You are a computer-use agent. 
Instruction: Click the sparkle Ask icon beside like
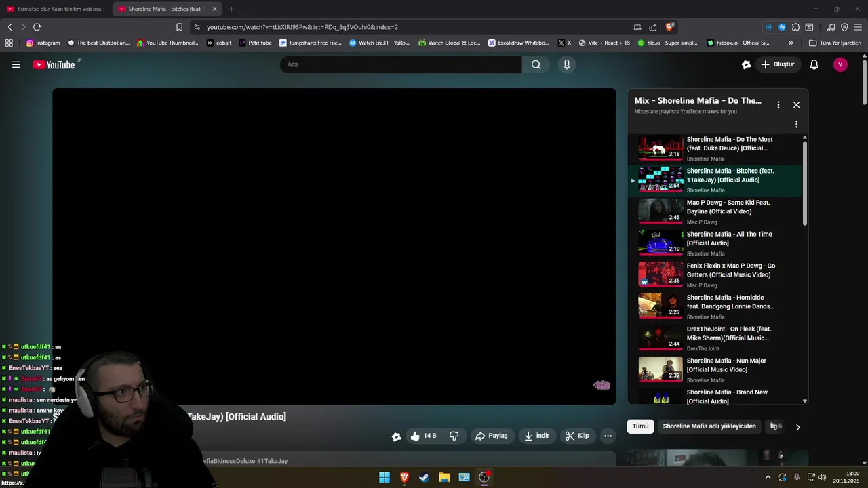(x=396, y=436)
